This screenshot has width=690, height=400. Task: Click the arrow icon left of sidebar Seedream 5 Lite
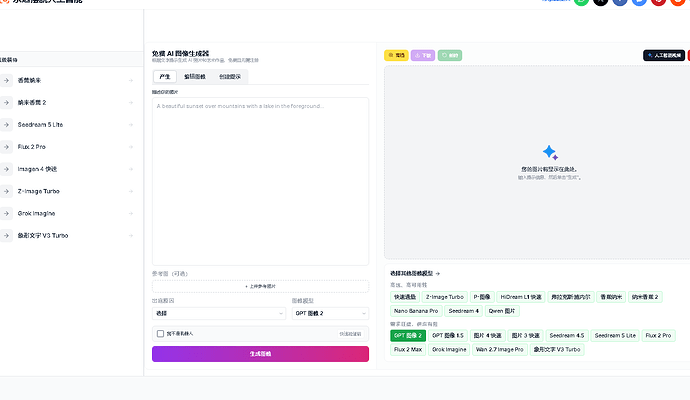coord(6,125)
